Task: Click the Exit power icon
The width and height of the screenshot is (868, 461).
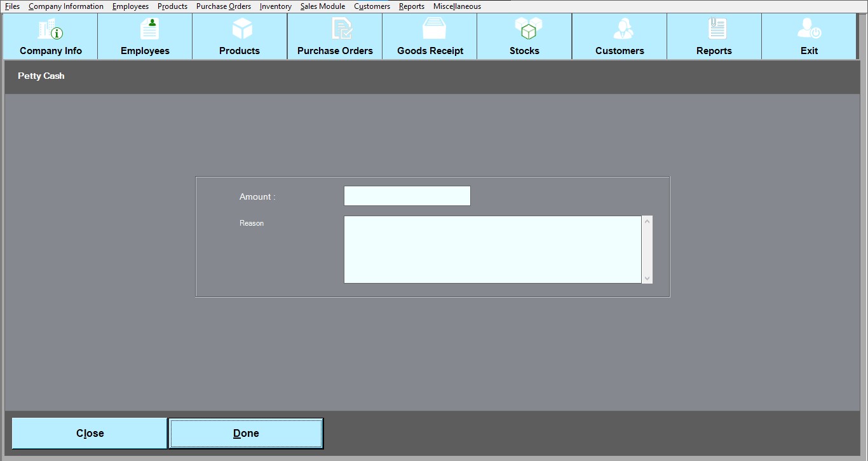Action: [809, 29]
